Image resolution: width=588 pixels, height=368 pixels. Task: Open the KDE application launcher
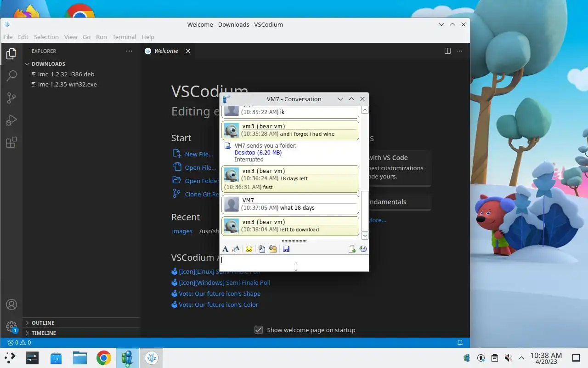10,357
